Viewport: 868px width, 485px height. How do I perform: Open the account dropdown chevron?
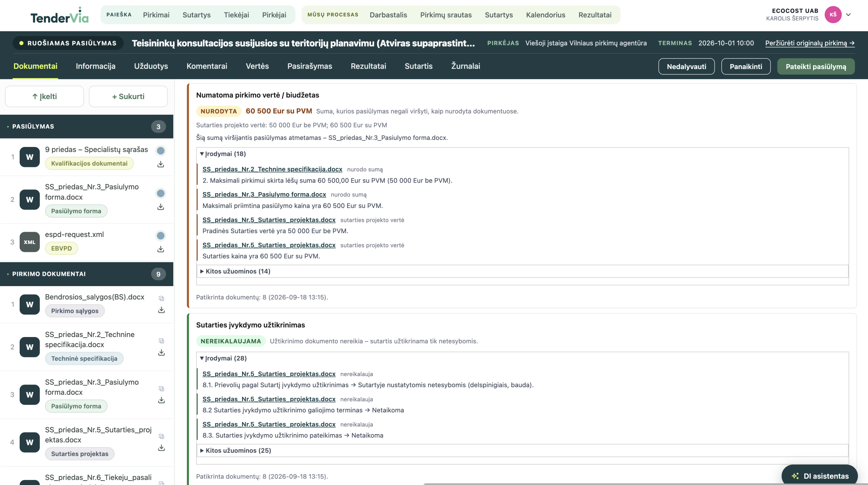point(848,15)
